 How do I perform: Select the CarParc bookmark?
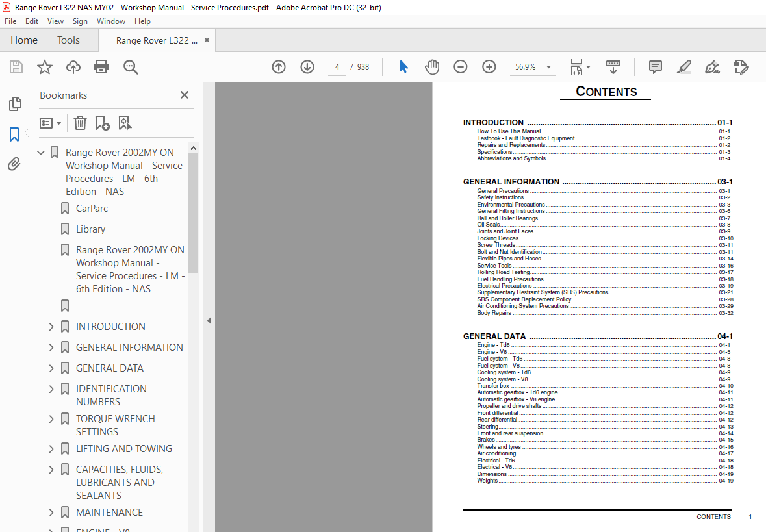92,209
